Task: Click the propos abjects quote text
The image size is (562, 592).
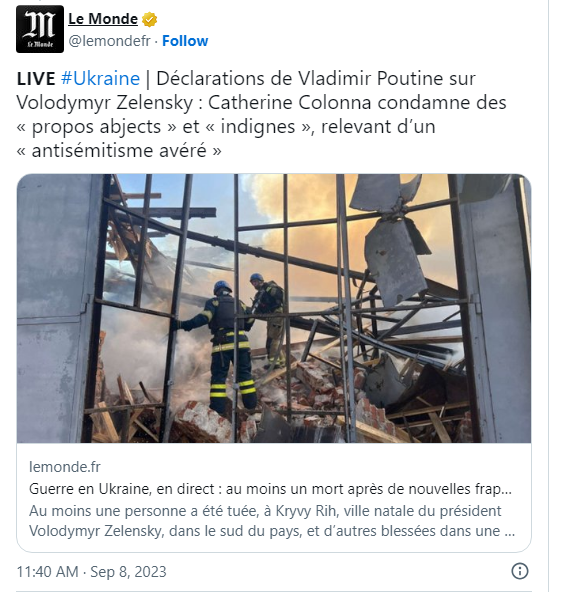Action: click(x=96, y=126)
